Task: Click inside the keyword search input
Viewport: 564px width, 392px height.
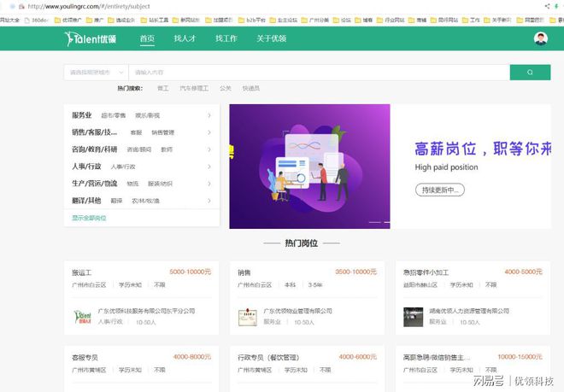Action: (319, 73)
